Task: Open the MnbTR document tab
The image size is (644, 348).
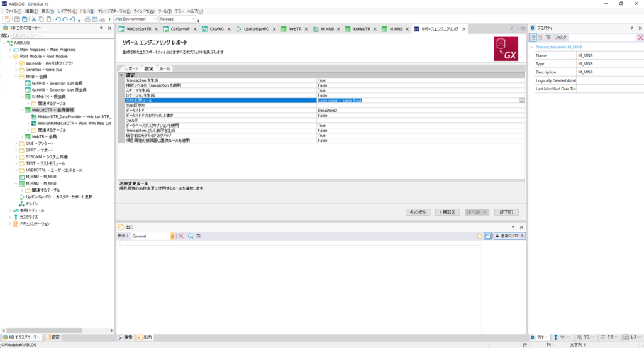Action: (295, 29)
